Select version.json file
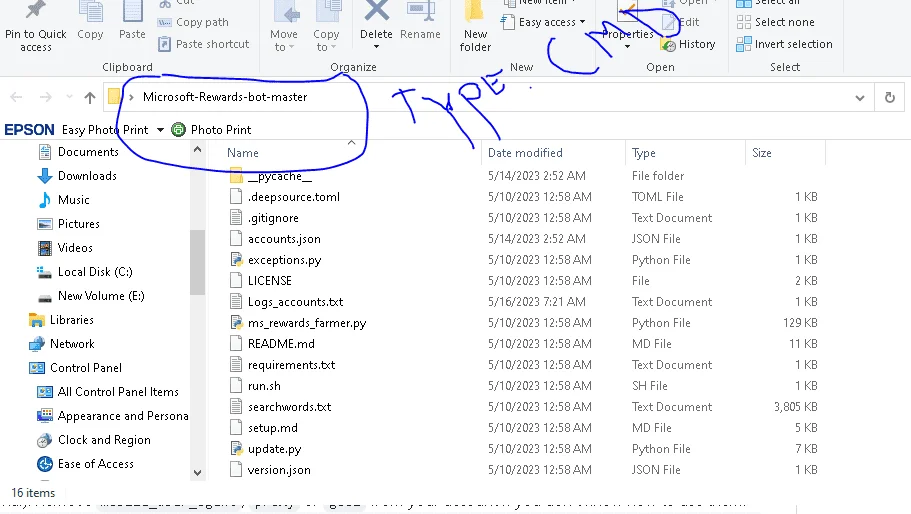Screen dimensions: 911x514 coord(279,470)
